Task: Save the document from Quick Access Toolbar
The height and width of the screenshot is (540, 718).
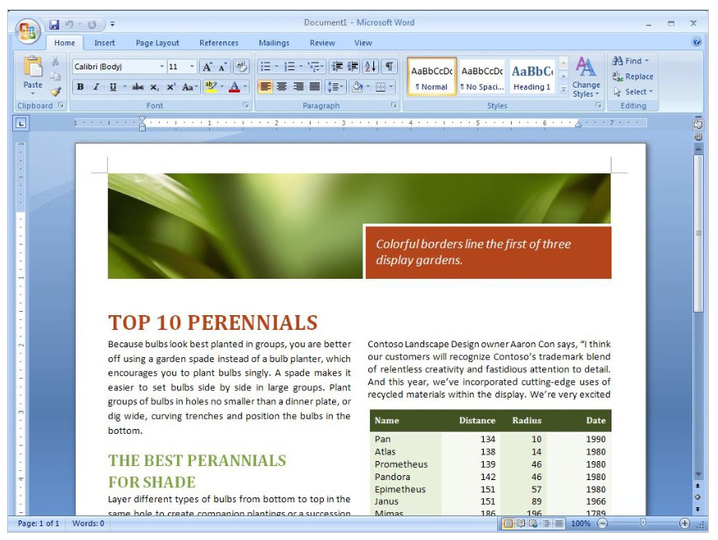Action: click(x=54, y=23)
